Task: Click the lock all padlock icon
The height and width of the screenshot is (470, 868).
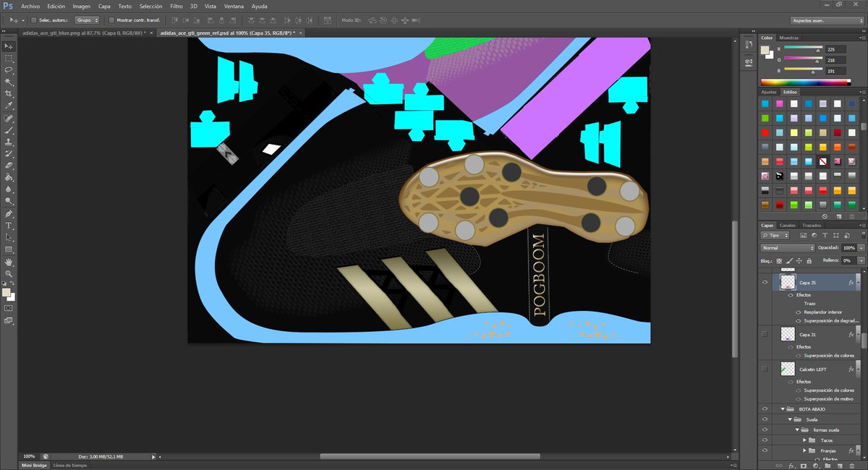Action: coord(809,260)
